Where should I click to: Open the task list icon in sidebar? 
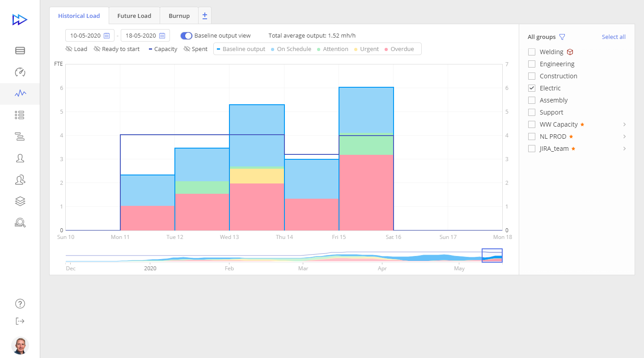coord(20,115)
